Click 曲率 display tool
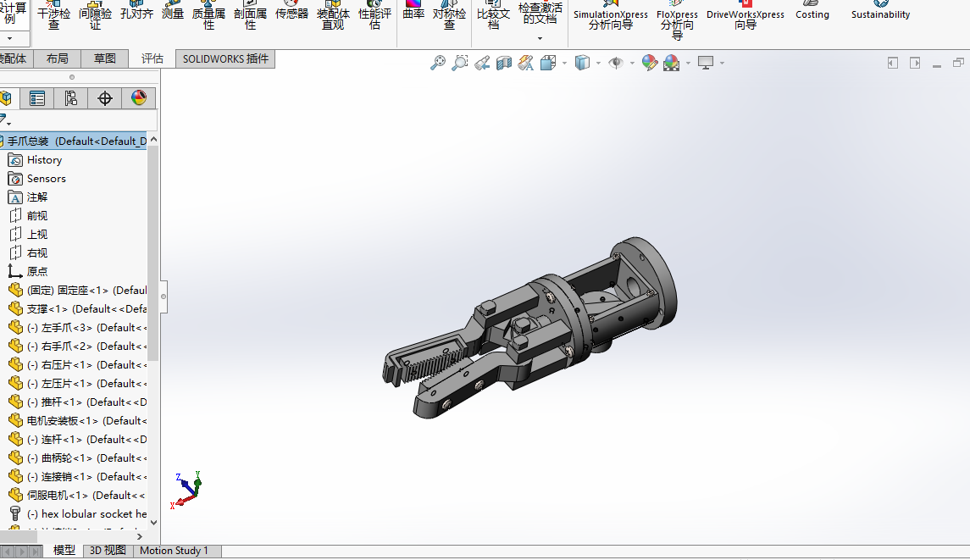Screen dimensions: 970x560 [413, 11]
